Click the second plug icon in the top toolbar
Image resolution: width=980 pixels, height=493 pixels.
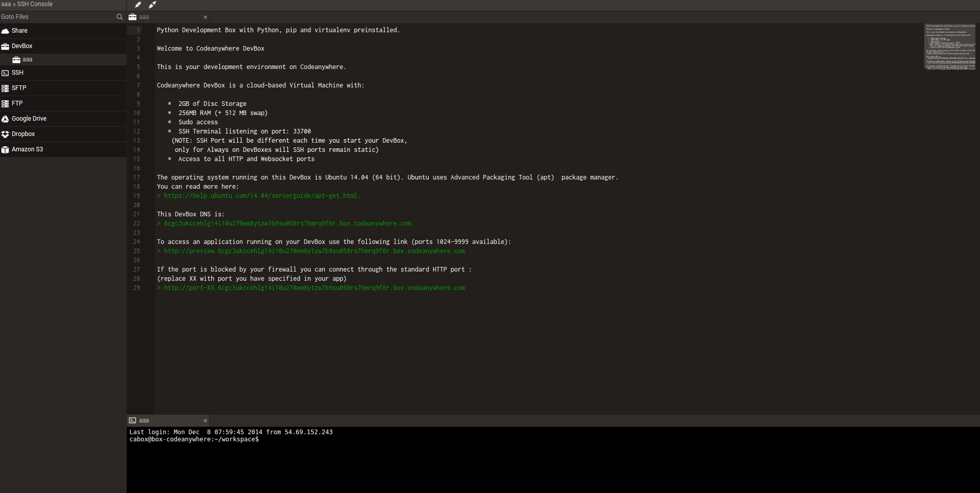pos(152,5)
